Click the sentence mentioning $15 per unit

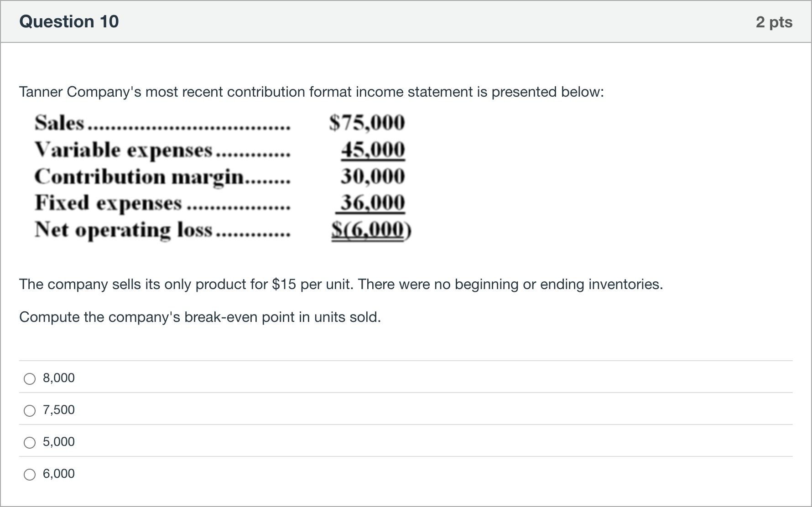(341, 285)
